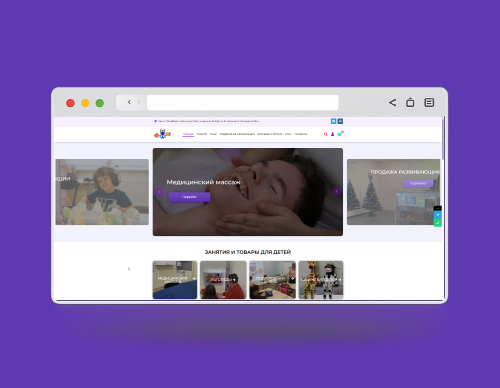Image resolution: width=500 pixels, height=388 pixels.
Task: Select the slide showing the curly-haired child
Action: click(102, 192)
